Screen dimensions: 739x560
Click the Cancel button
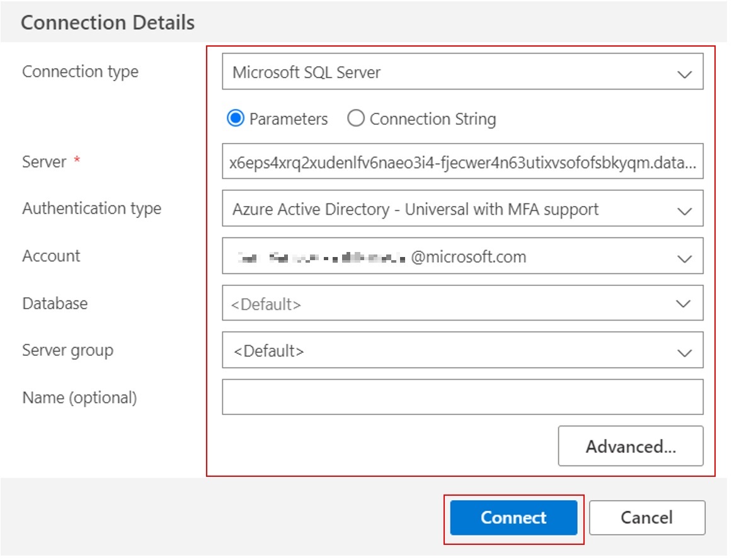pyautogui.click(x=647, y=517)
